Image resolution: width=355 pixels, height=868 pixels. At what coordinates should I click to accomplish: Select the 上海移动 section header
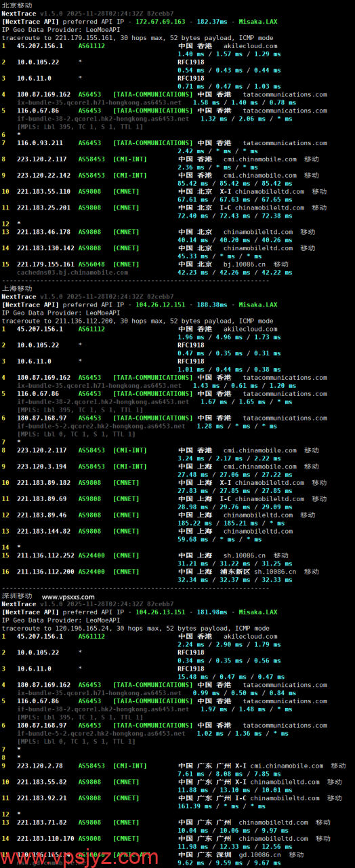17,288
